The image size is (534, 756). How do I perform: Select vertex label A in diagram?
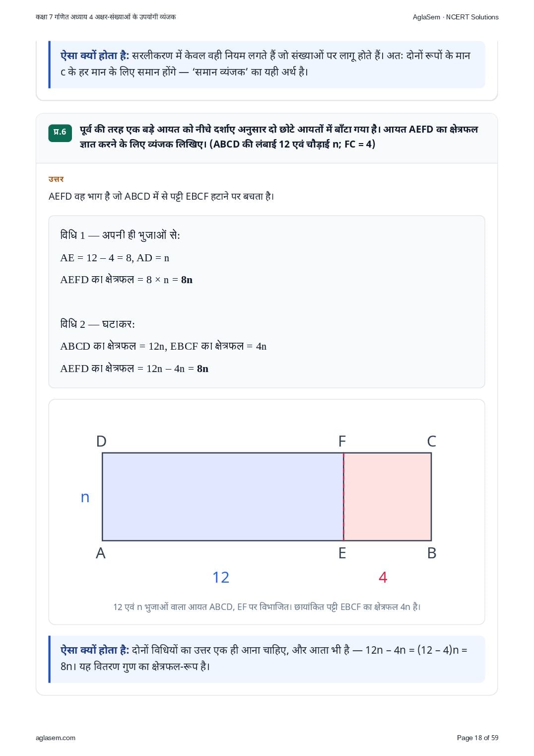pos(101,553)
